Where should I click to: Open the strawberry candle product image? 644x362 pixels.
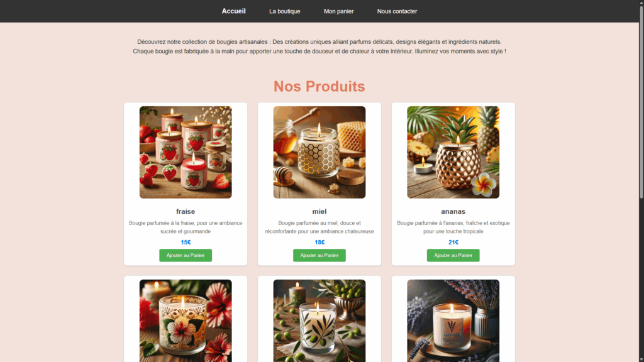[x=186, y=152]
